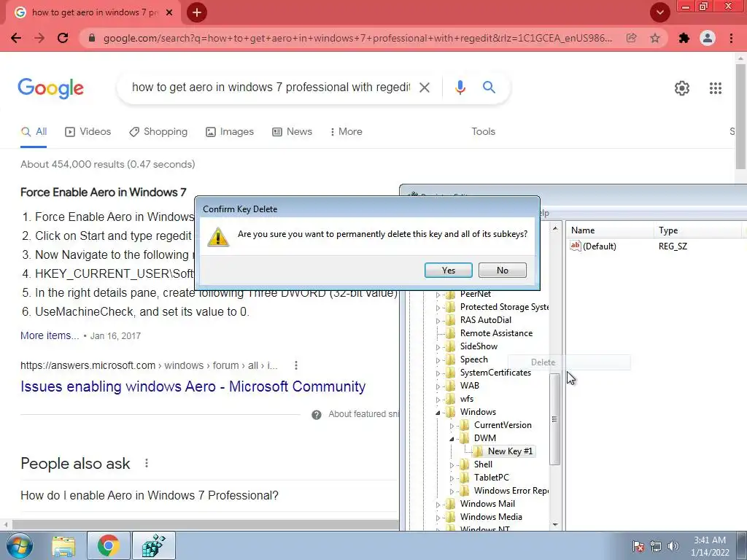Confirm deletion with the Yes button

(449, 270)
